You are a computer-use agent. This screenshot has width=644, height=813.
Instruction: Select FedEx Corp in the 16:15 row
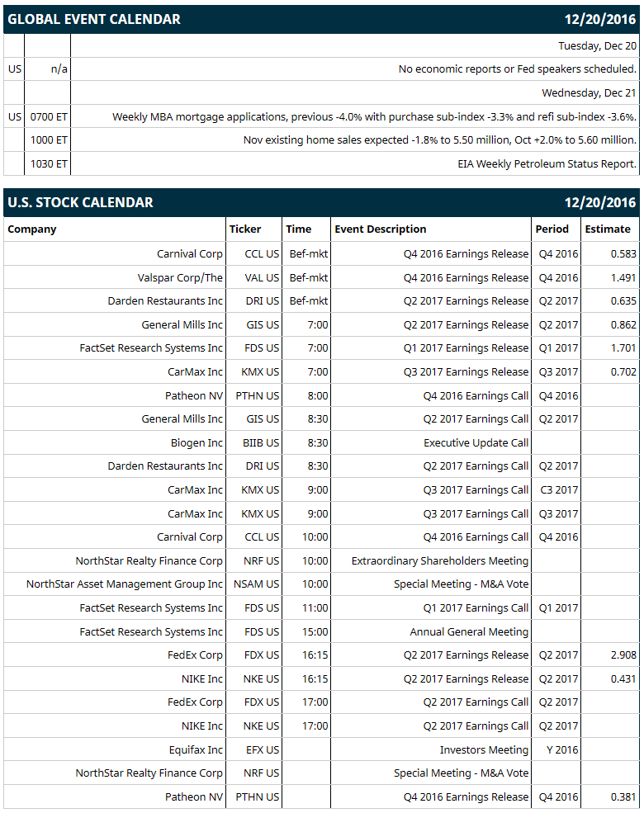click(x=195, y=655)
